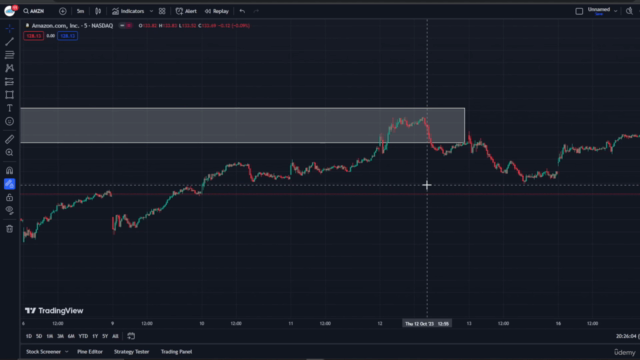The width and height of the screenshot is (640, 360).
Task: Redo the last chart action
Action: pos(256,11)
